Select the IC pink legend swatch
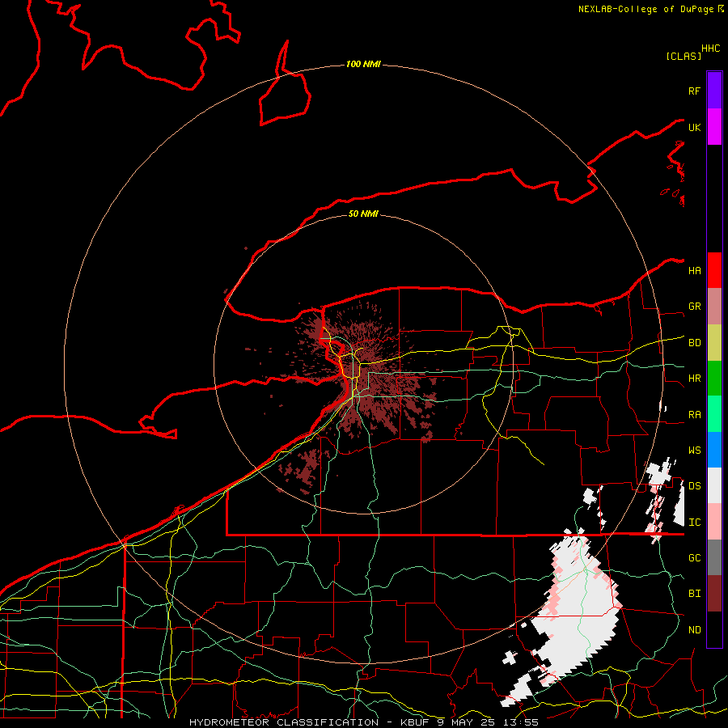 [714, 522]
